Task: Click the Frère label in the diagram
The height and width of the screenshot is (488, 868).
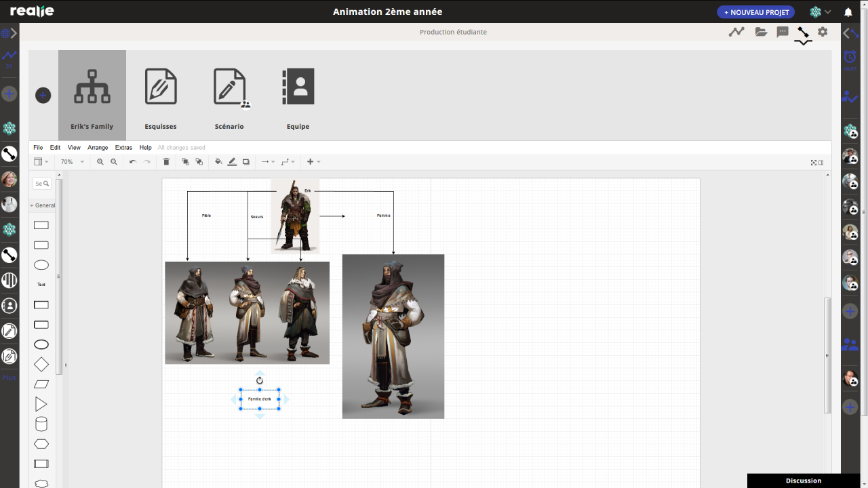Action: 206,216
